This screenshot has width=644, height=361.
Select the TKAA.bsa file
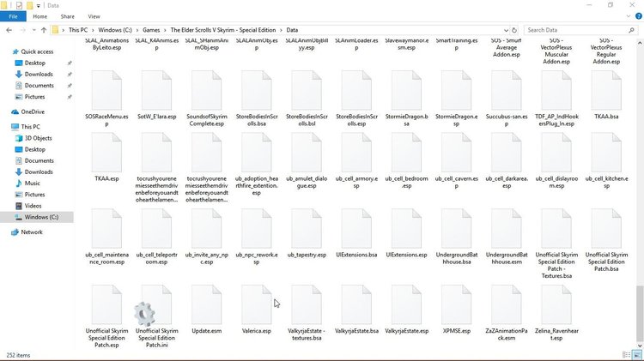point(606,95)
